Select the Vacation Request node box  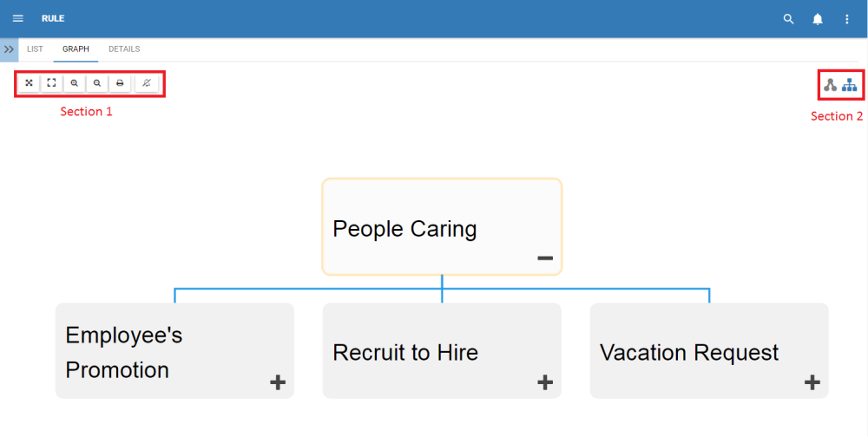[x=689, y=352]
